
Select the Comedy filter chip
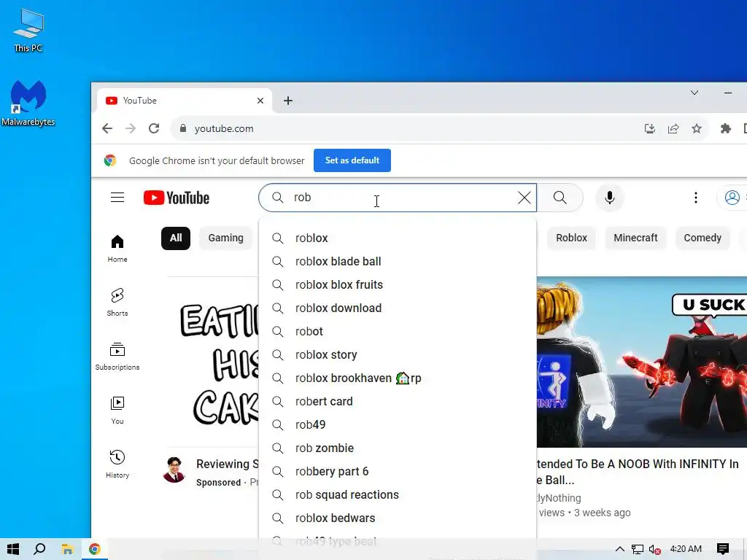coord(703,238)
